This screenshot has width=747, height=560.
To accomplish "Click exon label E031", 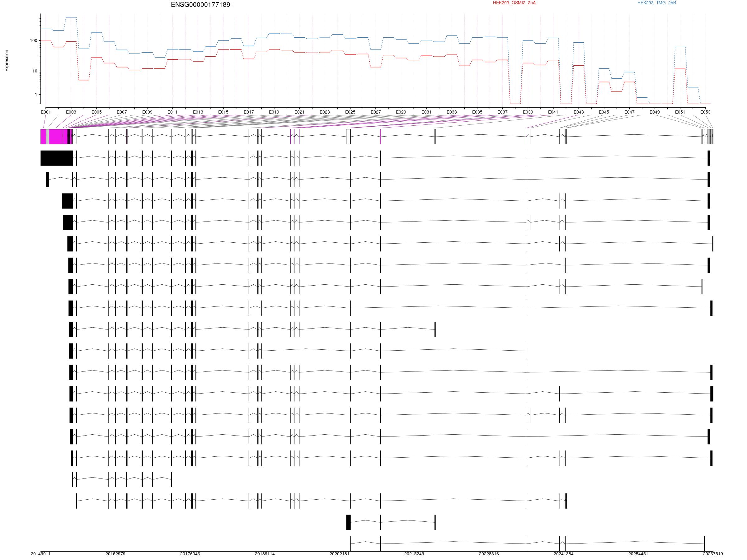I will (426, 112).
